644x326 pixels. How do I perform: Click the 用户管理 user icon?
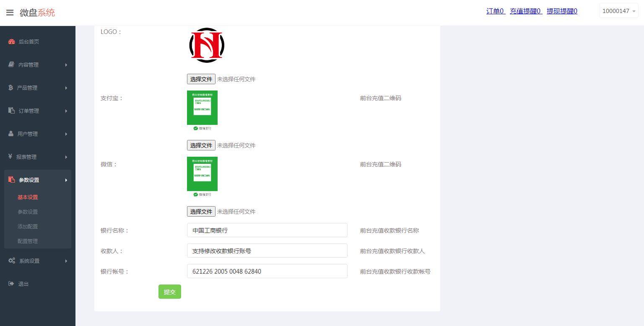pyautogui.click(x=11, y=134)
